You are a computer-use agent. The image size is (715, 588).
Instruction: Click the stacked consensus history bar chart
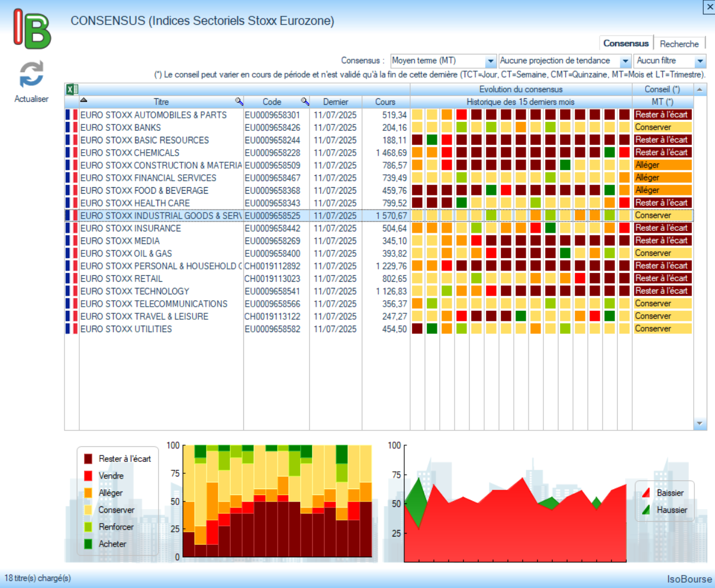[x=277, y=501]
